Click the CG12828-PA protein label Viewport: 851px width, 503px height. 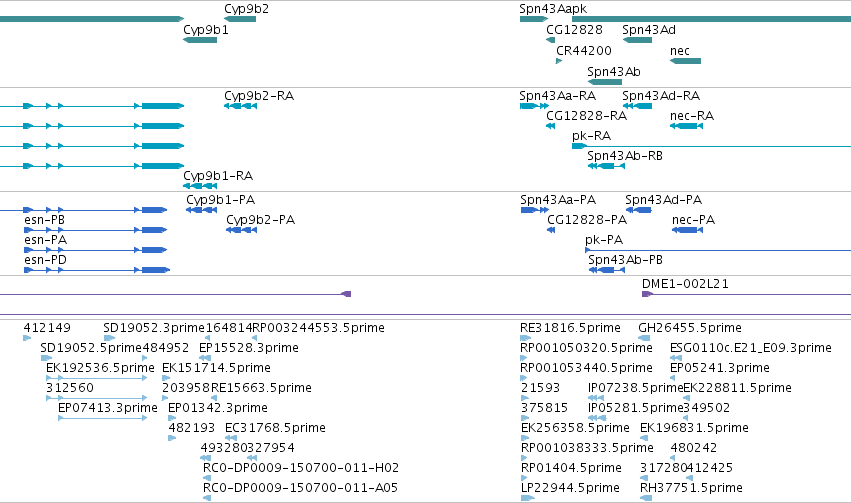click(587, 220)
